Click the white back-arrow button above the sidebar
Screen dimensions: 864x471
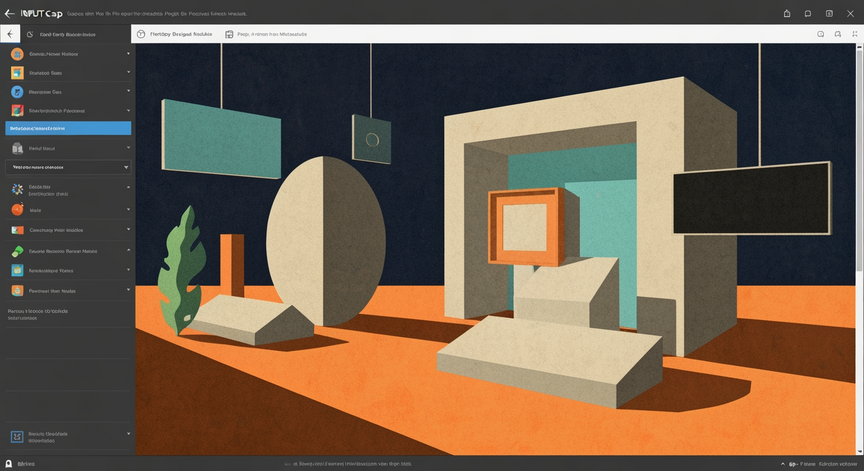10,34
